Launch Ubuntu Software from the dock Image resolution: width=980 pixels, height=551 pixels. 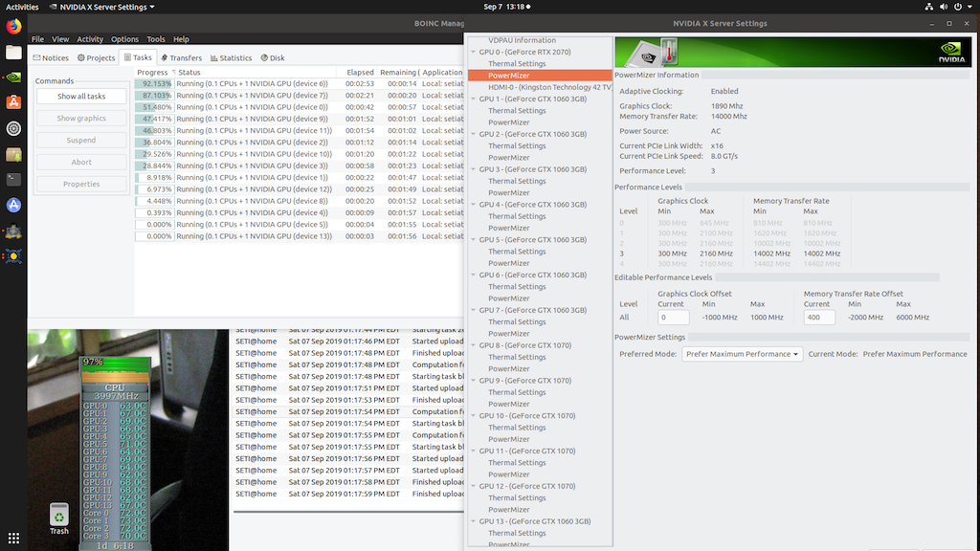pyautogui.click(x=13, y=102)
